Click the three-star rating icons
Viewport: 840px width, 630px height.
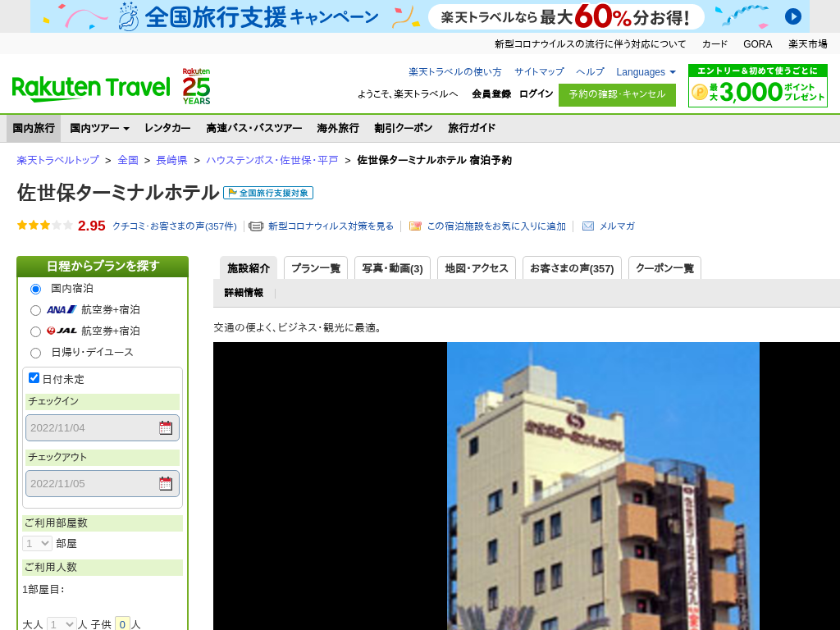45,226
